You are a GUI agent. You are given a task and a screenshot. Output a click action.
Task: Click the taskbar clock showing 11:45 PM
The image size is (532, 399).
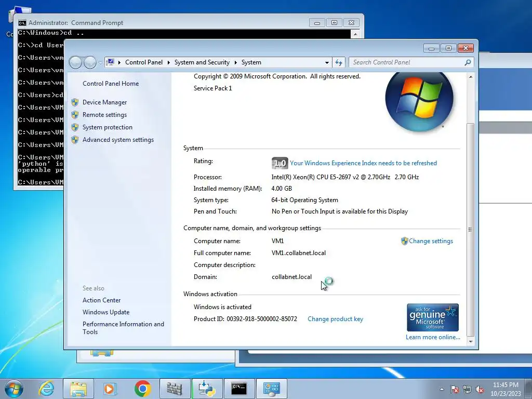coord(506,389)
